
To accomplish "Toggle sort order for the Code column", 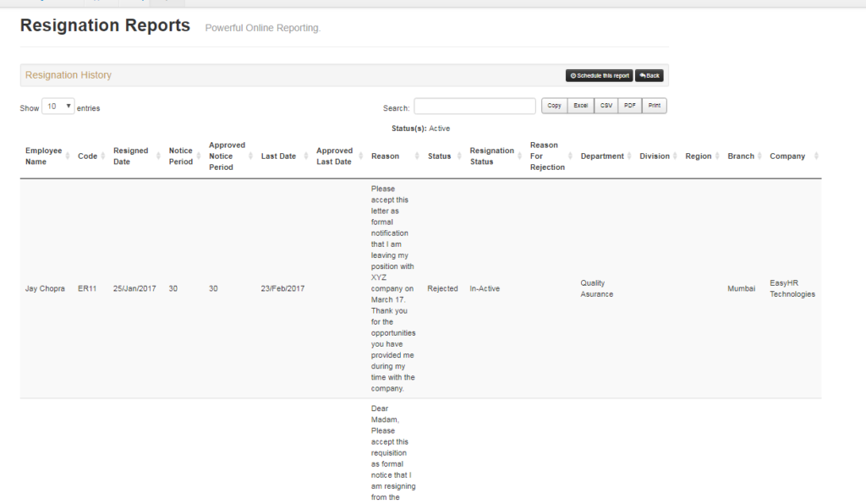I will point(101,156).
